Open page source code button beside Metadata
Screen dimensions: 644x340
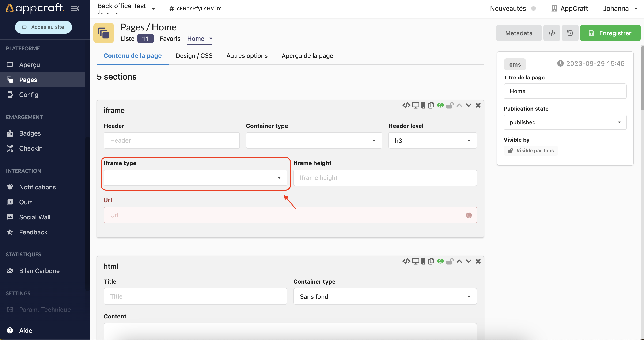pyautogui.click(x=552, y=33)
